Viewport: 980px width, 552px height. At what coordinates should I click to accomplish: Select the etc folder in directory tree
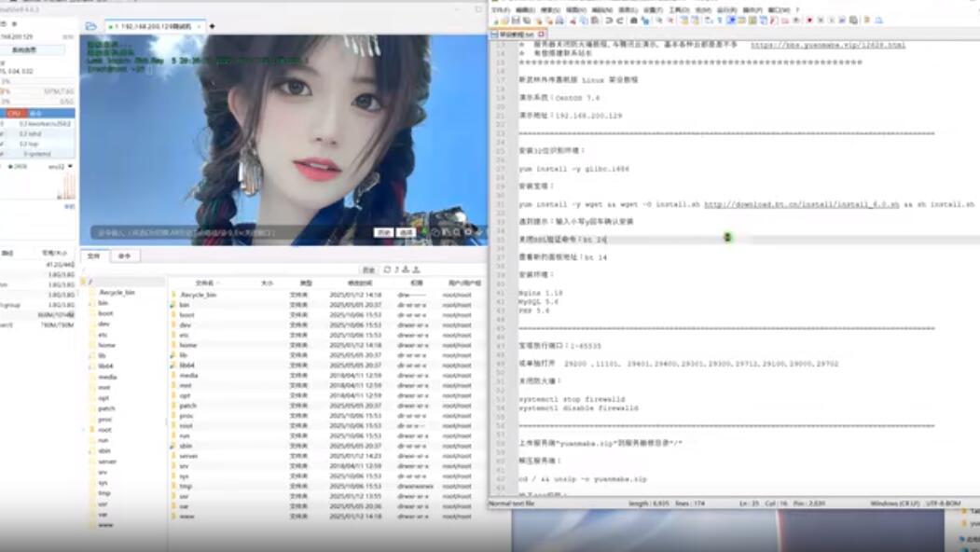[x=104, y=334]
